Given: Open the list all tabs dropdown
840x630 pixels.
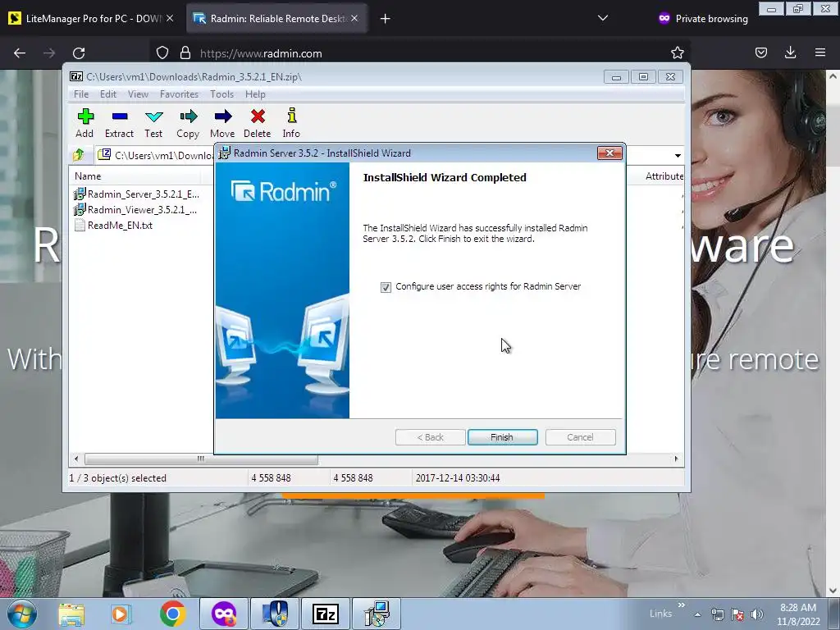Looking at the screenshot, I should (603, 18).
